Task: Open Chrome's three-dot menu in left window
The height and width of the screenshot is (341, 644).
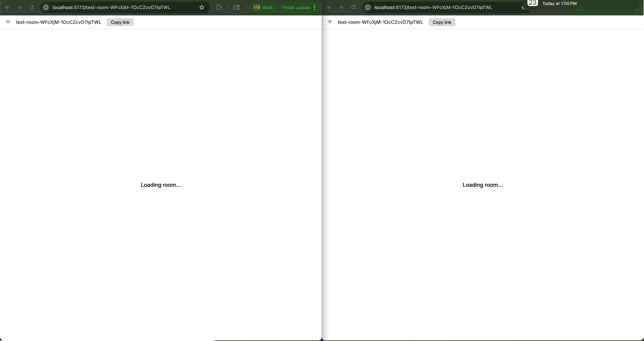Action: 314,7
